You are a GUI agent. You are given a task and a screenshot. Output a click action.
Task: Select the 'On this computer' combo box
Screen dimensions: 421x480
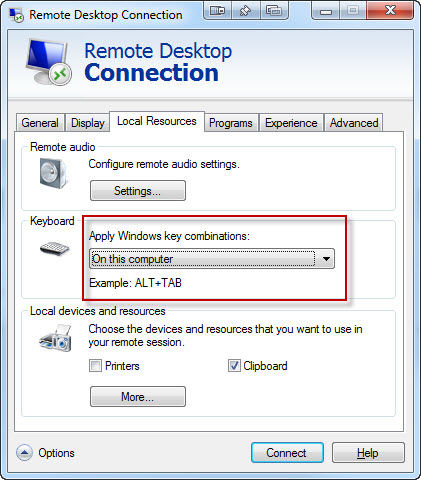point(212,259)
